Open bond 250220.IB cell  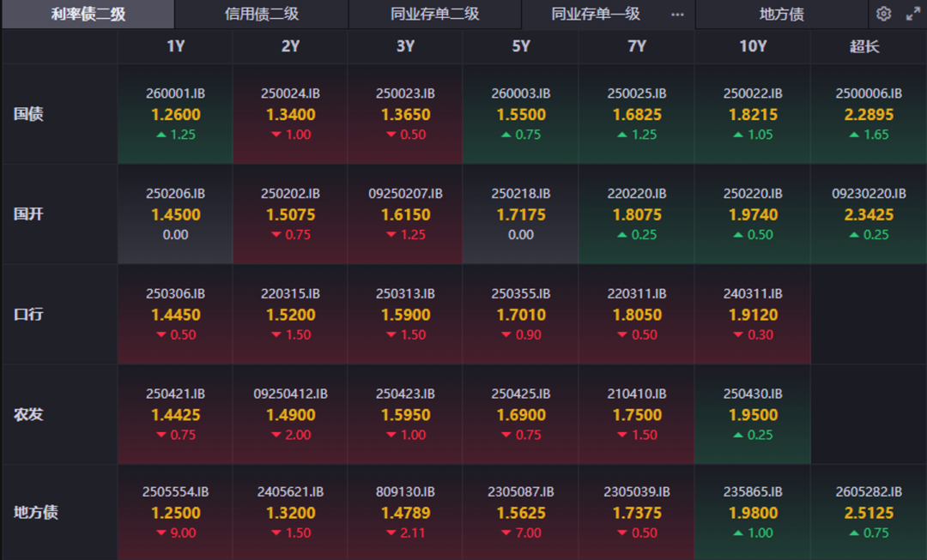coord(753,214)
